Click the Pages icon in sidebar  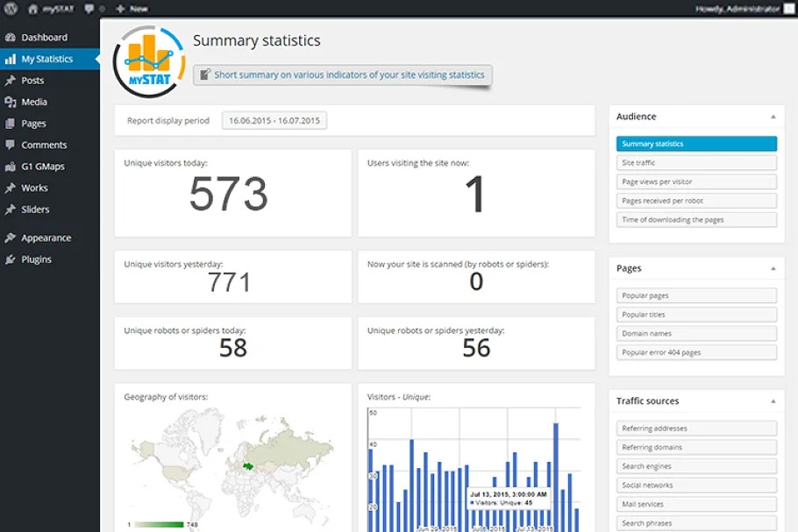coord(11,124)
